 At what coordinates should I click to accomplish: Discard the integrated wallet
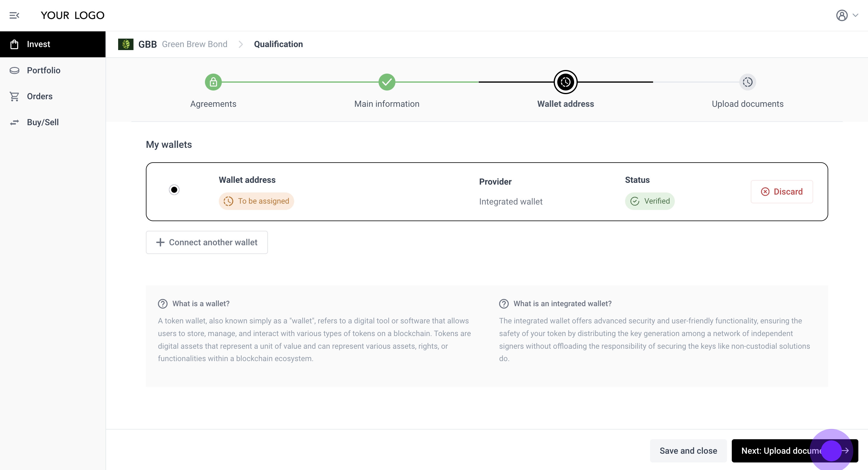pyautogui.click(x=782, y=192)
